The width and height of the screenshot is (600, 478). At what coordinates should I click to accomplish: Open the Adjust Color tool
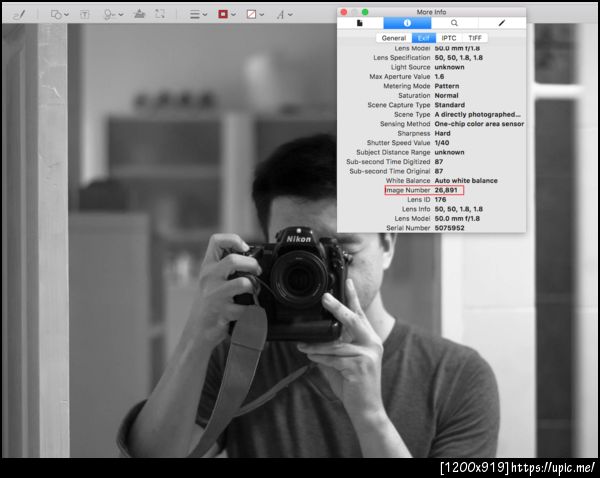click(139, 14)
